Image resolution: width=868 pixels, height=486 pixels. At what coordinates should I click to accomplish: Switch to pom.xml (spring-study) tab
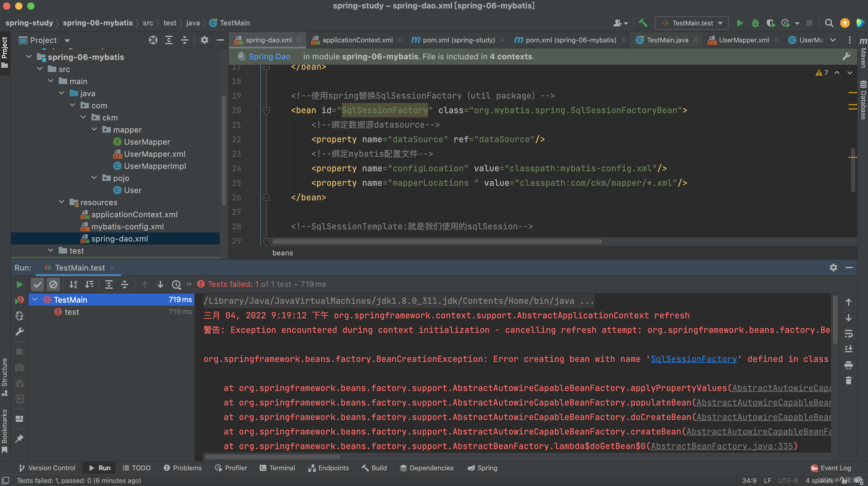tap(458, 40)
